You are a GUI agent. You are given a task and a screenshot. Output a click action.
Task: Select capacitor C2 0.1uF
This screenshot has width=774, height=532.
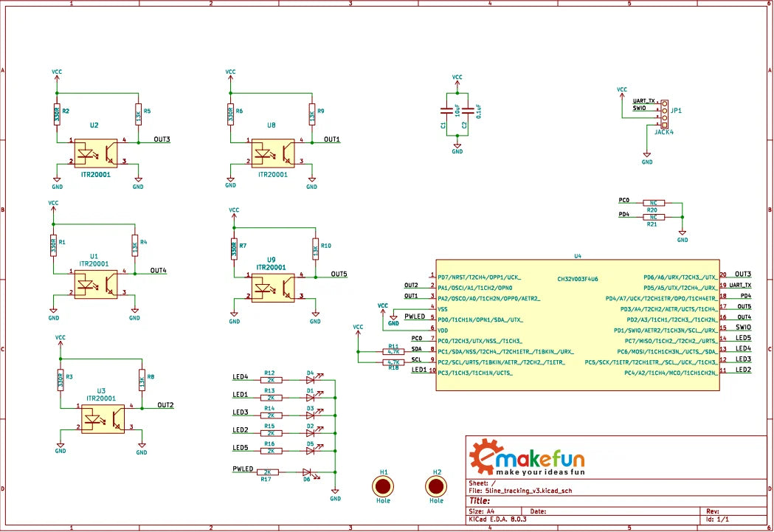[x=468, y=111]
